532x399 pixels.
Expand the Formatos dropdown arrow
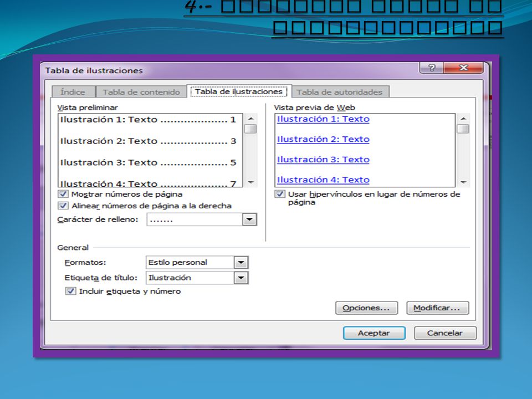[241, 262]
